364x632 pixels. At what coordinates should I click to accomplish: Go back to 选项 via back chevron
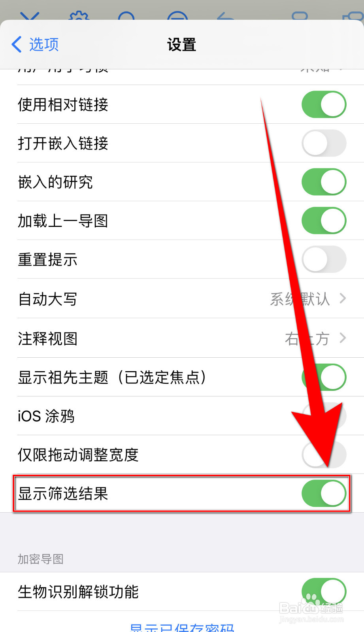17,44
